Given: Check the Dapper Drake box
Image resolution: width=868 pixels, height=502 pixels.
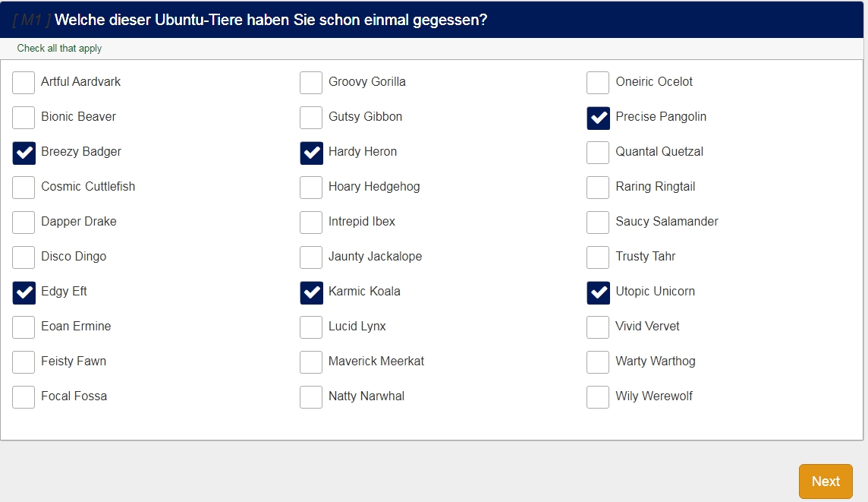Looking at the screenshot, I should click(x=24, y=222).
